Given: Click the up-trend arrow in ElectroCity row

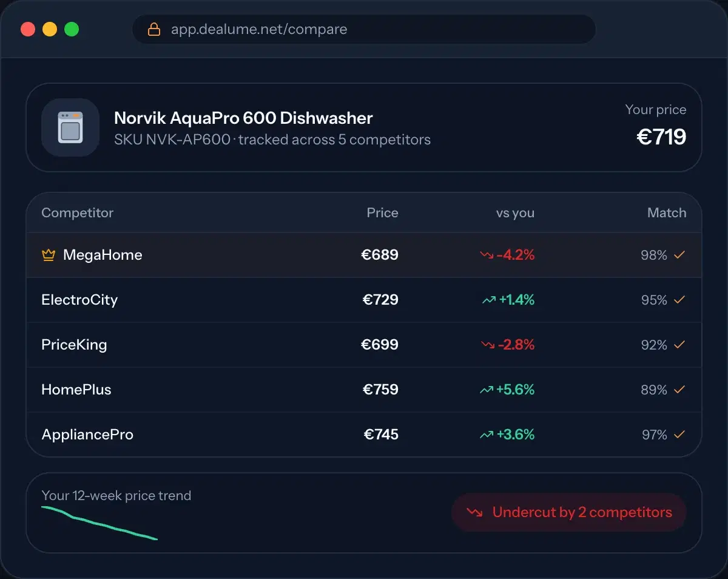Looking at the screenshot, I should [x=489, y=300].
